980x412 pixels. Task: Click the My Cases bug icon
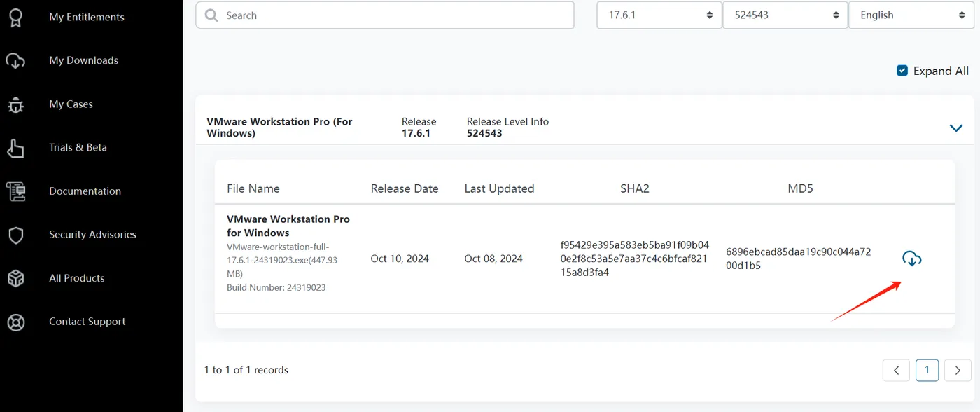point(15,104)
